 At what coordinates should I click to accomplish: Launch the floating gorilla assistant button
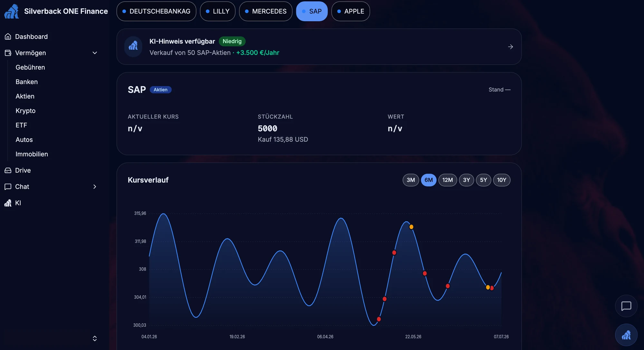click(626, 335)
